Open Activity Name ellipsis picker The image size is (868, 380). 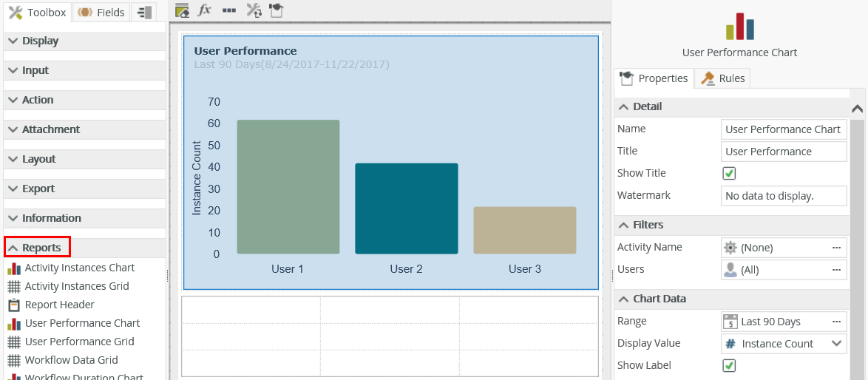pos(836,247)
